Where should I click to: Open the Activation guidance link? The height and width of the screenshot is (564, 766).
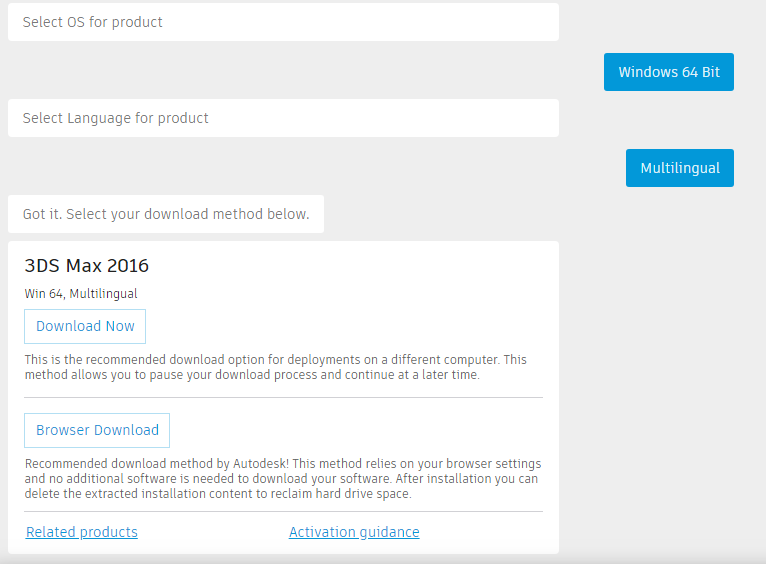click(354, 532)
